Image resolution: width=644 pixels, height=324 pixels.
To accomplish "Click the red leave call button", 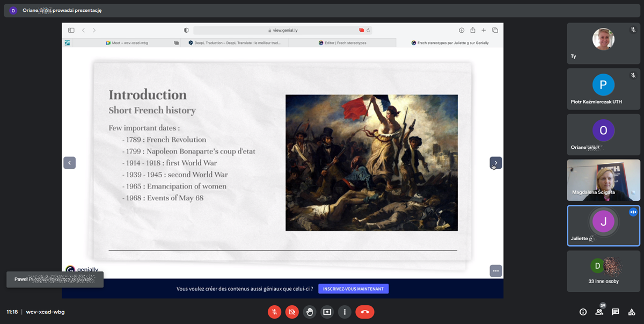I will pyautogui.click(x=365, y=312).
